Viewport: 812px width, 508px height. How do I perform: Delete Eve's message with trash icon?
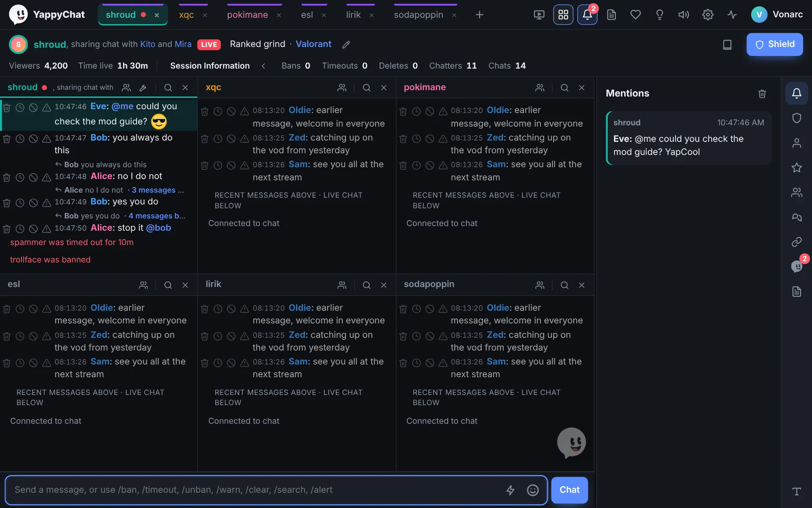coord(7,108)
